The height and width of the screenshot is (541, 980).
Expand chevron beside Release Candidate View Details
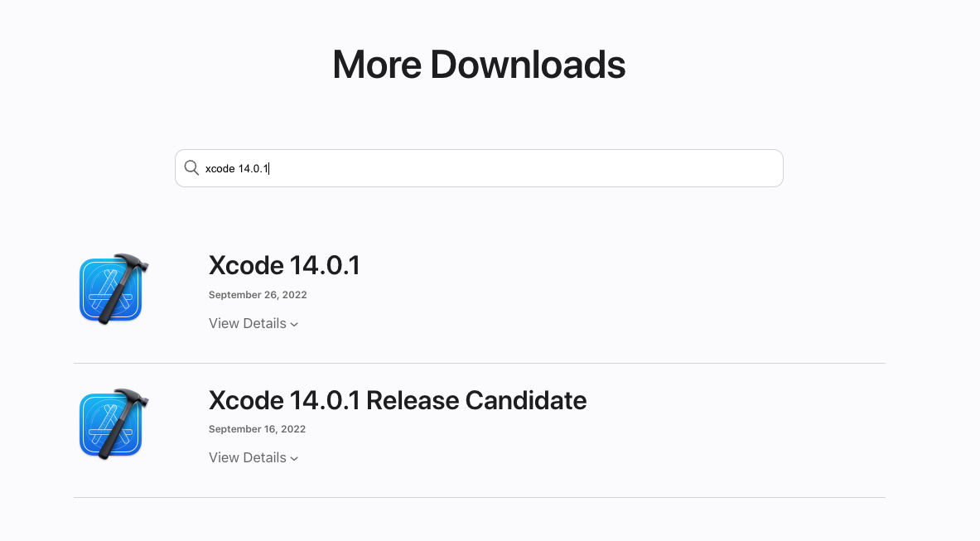click(x=294, y=458)
